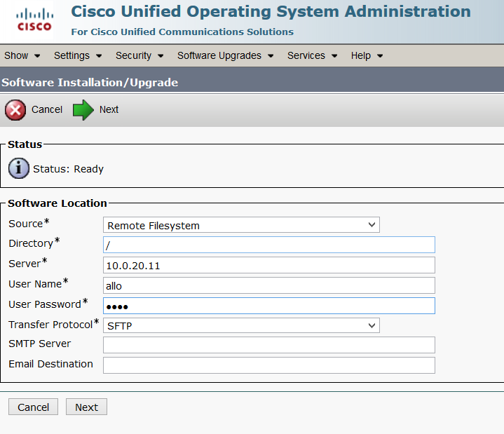This screenshot has height=434, width=504.
Task: Open the Settings menu
Action: (78, 55)
